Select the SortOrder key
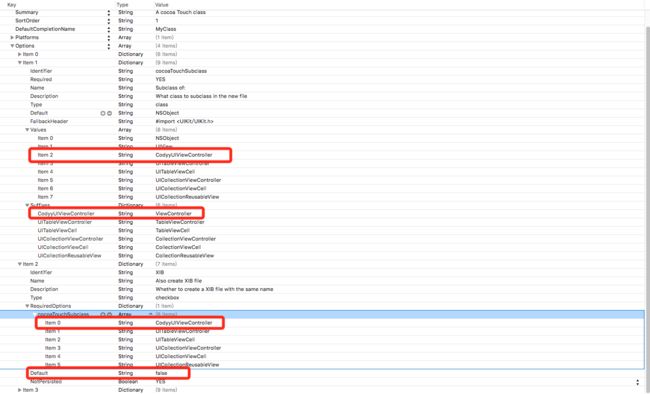The width and height of the screenshot is (650, 394). (27, 21)
